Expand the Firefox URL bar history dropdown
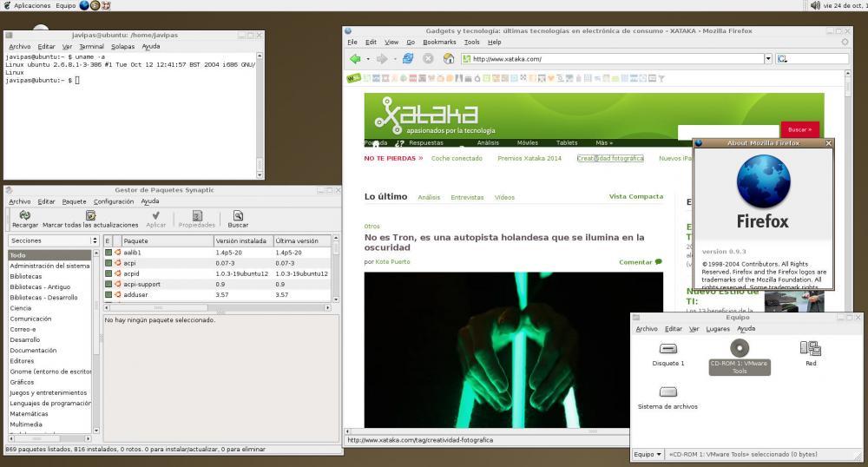Viewport: 868px width, 467px height. (x=768, y=59)
